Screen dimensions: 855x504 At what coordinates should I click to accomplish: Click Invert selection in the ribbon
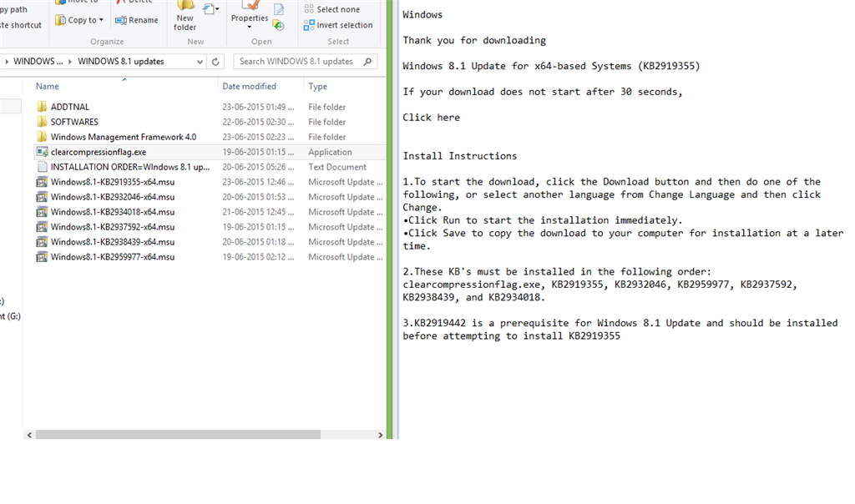point(338,25)
